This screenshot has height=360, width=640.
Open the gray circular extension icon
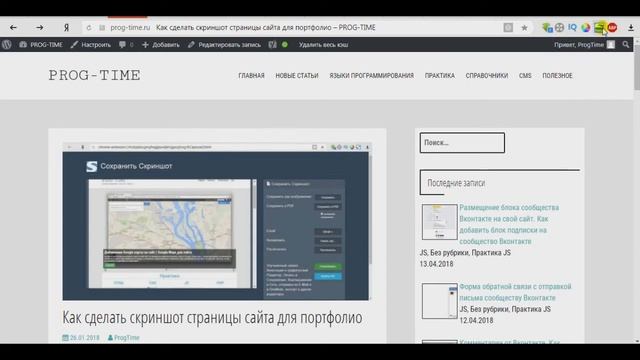pyautogui.click(x=560, y=28)
